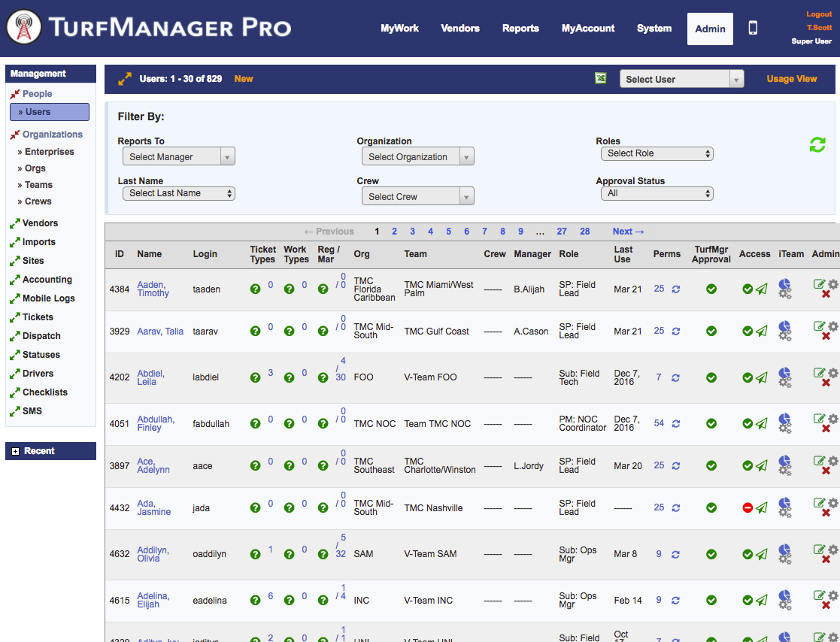Open MyWork top menu
The image size is (840, 642).
(399, 29)
